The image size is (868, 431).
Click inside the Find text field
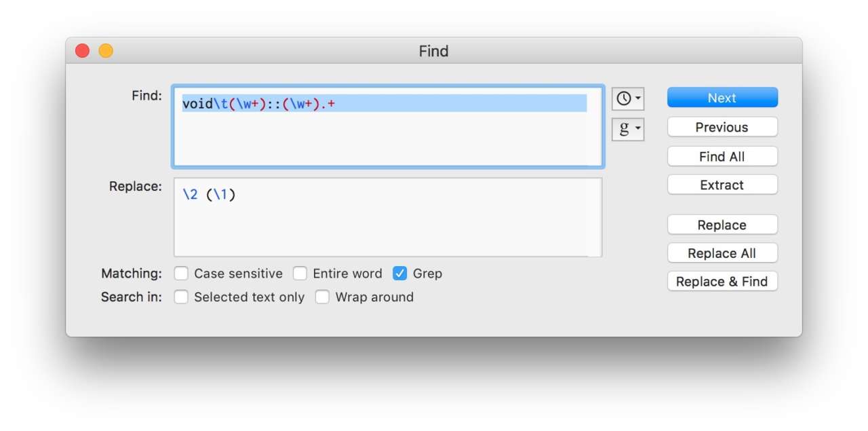pyautogui.click(x=387, y=136)
